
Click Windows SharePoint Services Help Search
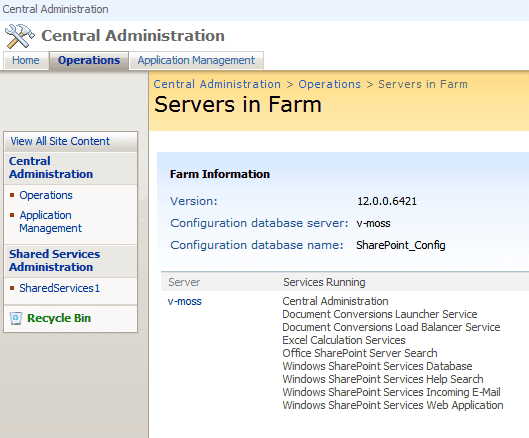click(383, 379)
